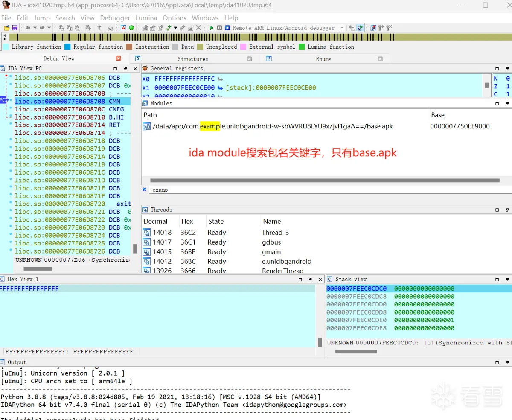Click the Pause process icon on toolbar

220,28
